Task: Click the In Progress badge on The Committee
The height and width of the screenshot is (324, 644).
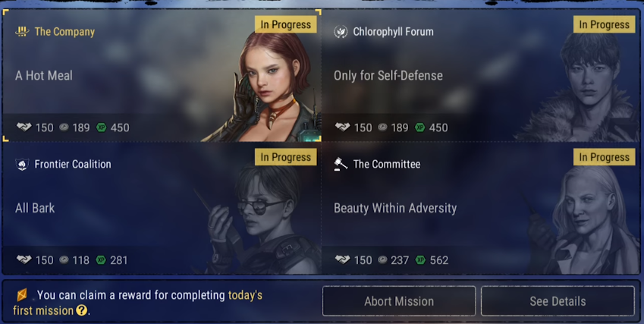Action: tap(604, 157)
